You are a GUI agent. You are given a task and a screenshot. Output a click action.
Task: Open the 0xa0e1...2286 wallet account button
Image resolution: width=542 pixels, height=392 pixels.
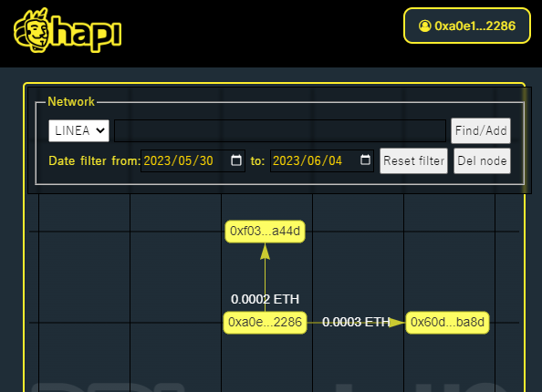(x=467, y=26)
